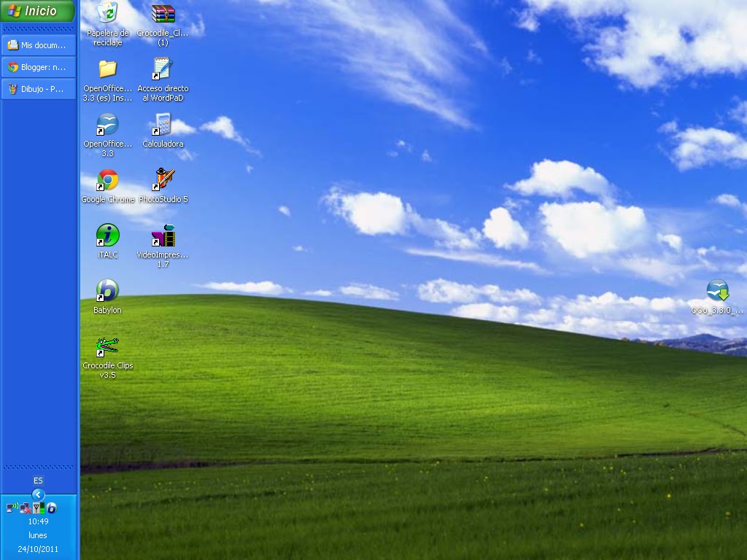This screenshot has height=560, width=747.
Task: Select Acceso directo al WordPad shortcut
Action: click(x=163, y=79)
